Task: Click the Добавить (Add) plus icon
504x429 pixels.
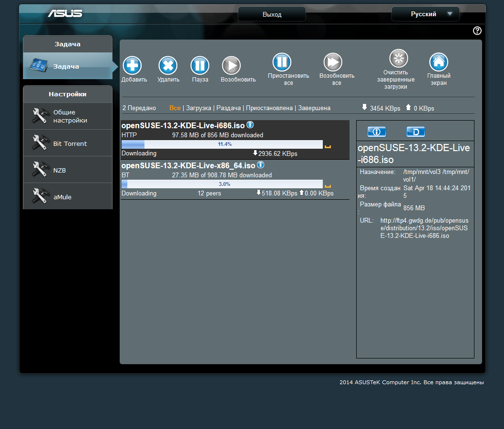Action: click(x=132, y=65)
